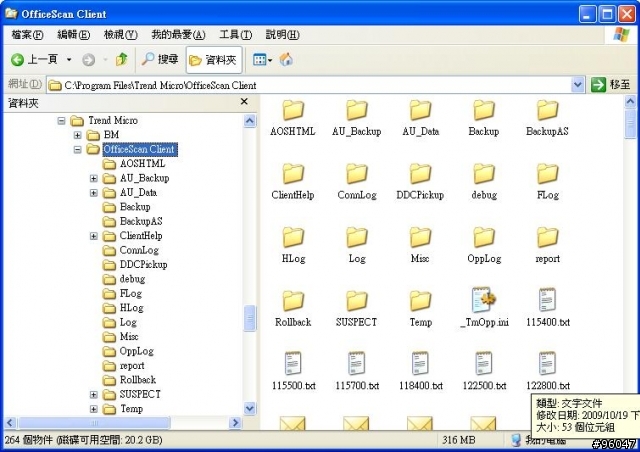Click the Forward navigation arrow button

88,60
